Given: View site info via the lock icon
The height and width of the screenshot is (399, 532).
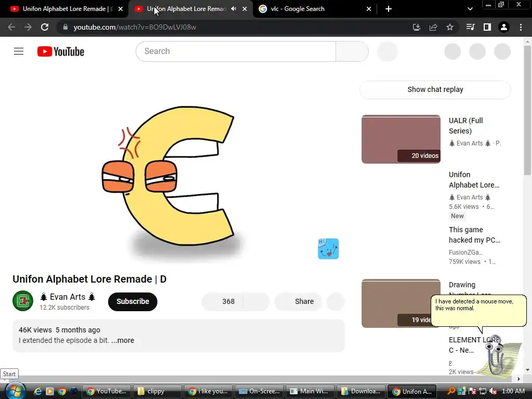Looking at the screenshot, I should pos(65,27).
